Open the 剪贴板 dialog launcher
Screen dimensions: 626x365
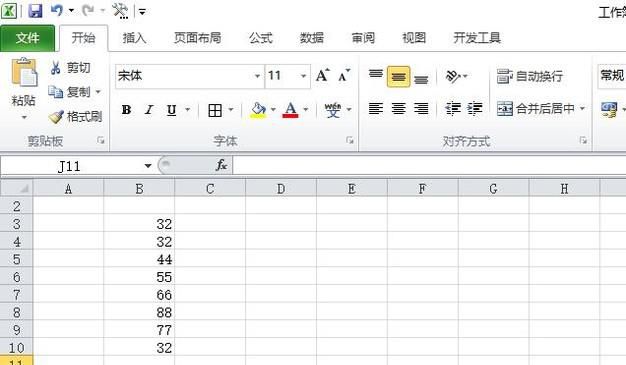coord(101,141)
